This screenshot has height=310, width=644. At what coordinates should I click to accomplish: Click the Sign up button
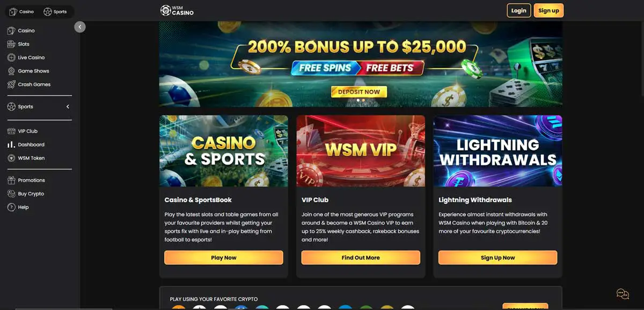click(x=548, y=11)
